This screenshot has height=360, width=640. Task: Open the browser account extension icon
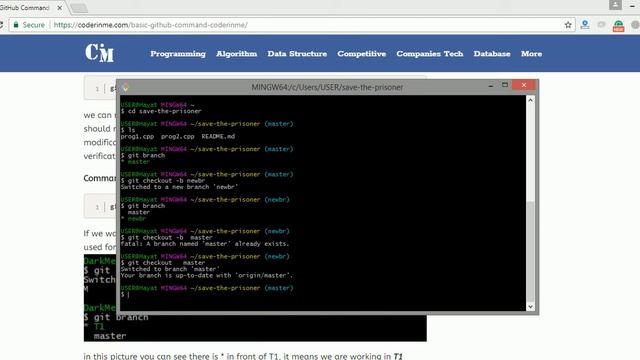(585, 25)
